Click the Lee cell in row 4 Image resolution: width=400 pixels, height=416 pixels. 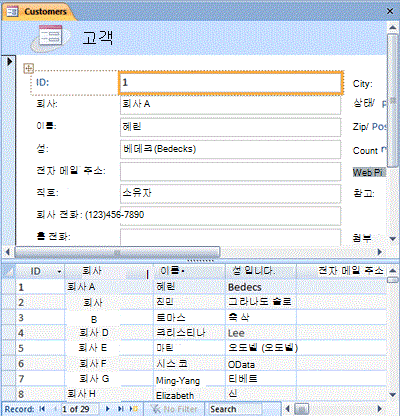[261, 333]
